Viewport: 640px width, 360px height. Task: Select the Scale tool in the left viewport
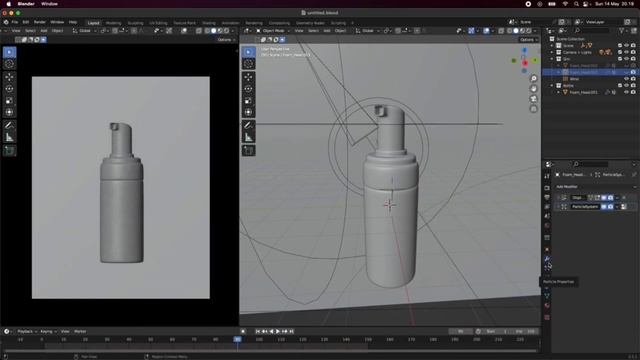[x=9, y=100]
